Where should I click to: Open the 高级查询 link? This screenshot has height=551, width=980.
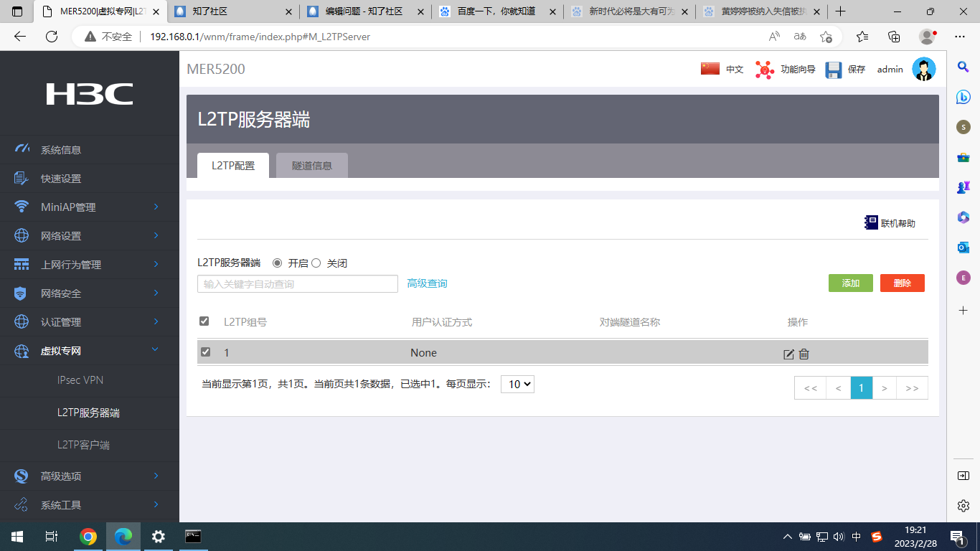(427, 283)
